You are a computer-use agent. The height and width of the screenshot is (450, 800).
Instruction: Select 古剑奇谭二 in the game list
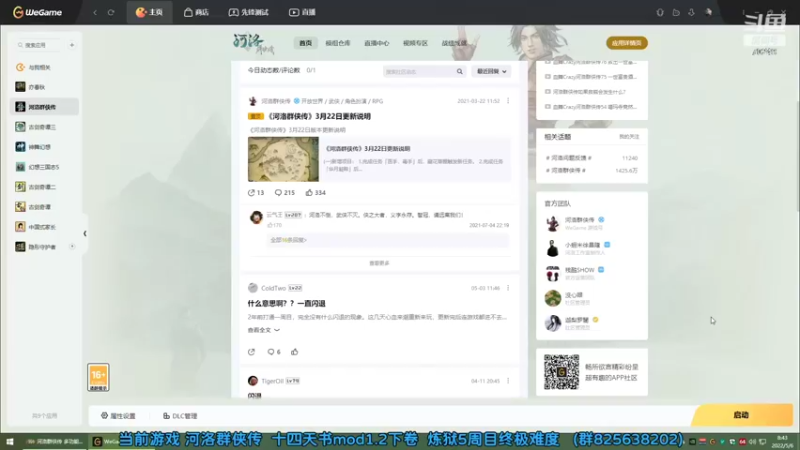click(x=44, y=187)
